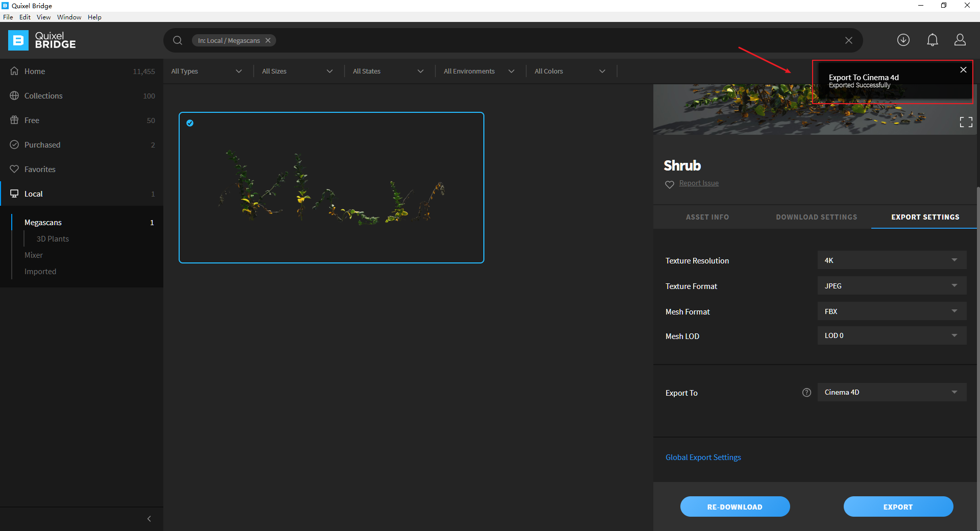Image resolution: width=980 pixels, height=531 pixels.
Task: Select the Shrub asset thumbnail
Action: pos(331,187)
